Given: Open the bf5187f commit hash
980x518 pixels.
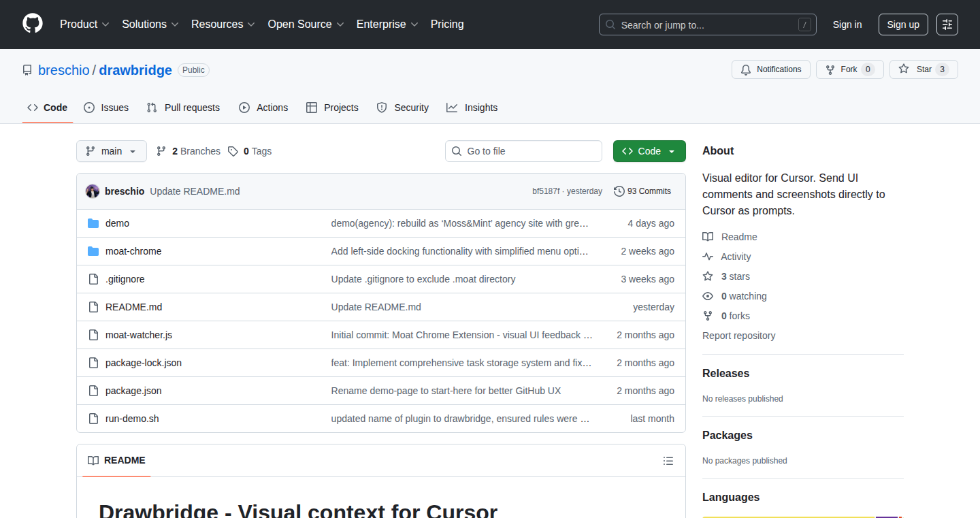Looking at the screenshot, I should click(546, 191).
